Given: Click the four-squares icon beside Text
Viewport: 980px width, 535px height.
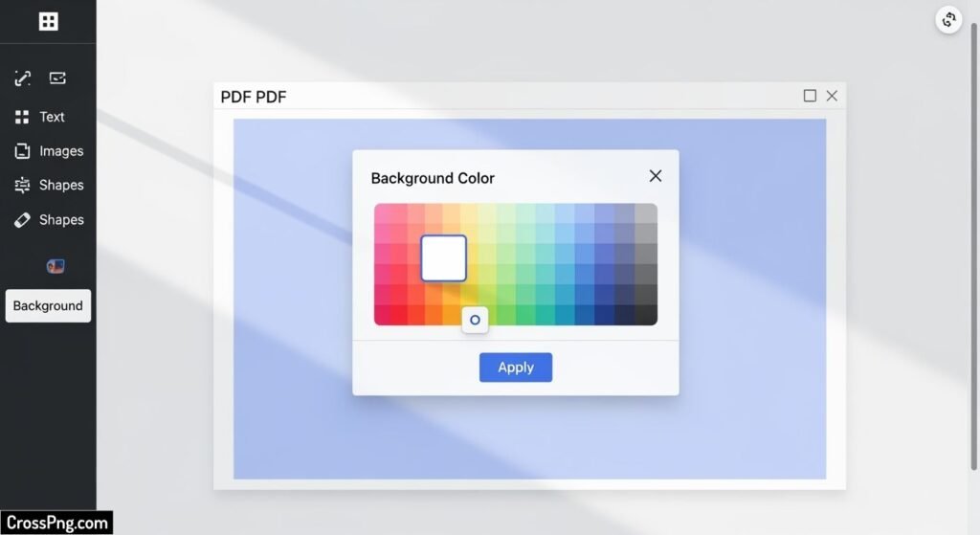Looking at the screenshot, I should pos(22,117).
